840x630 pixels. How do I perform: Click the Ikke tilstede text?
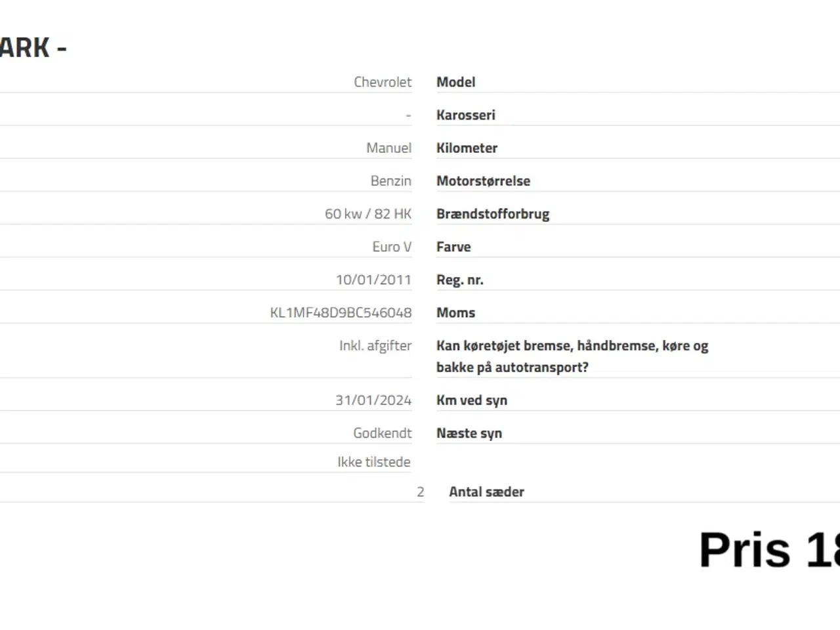373,462
